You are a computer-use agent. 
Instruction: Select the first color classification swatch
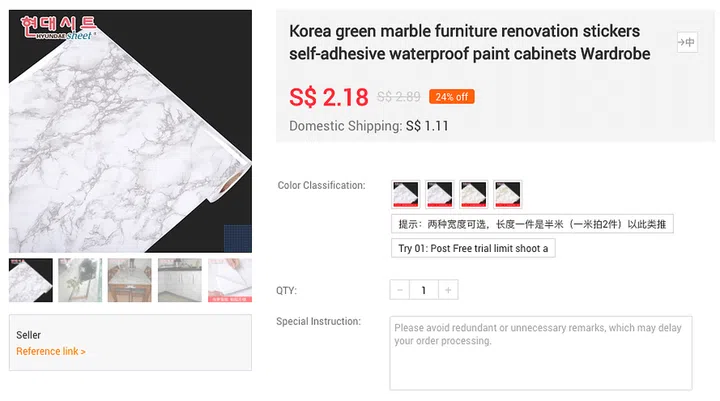(x=406, y=194)
